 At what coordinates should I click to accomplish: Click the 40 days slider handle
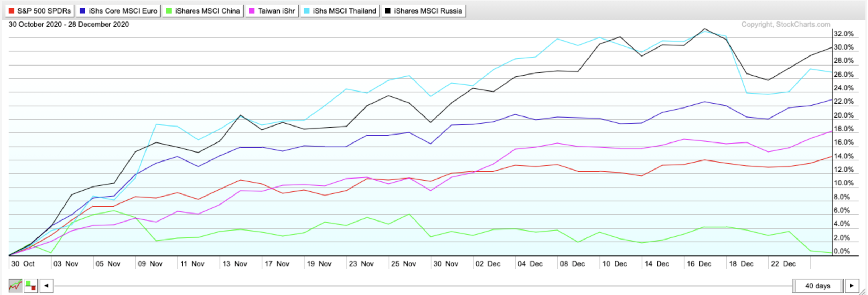tap(818, 286)
